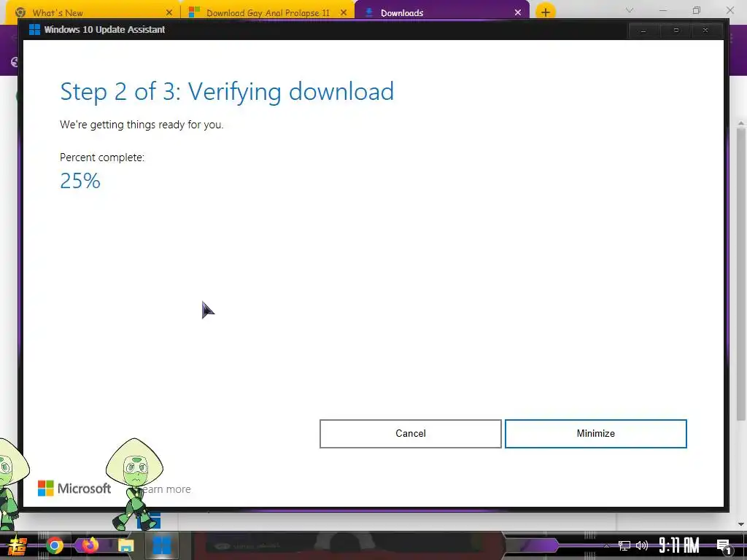Click the "Step 2 of 3: Verifying download" heading
747x560 pixels.
tap(228, 91)
